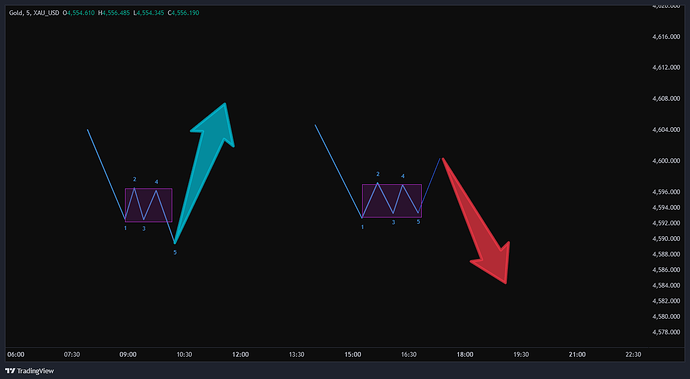Click the 22:30 time axis label
The image size is (690, 379).
pos(633,355)
